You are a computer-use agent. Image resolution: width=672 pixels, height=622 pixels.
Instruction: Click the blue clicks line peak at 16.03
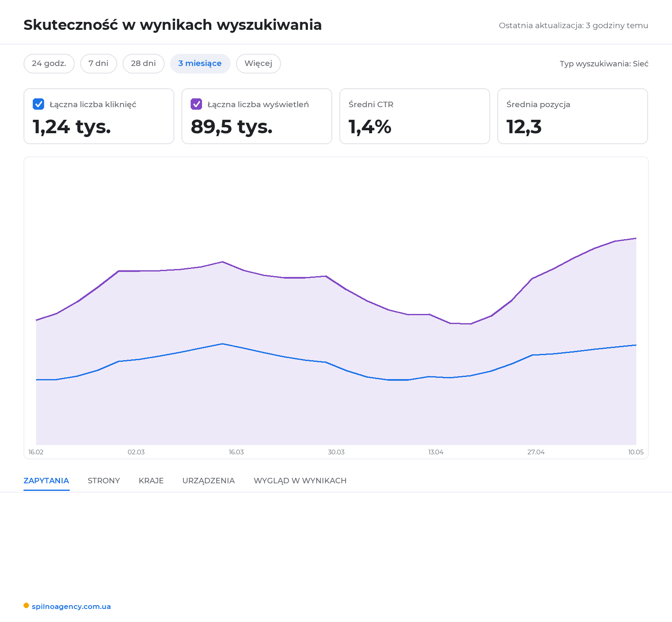point(222,344)
